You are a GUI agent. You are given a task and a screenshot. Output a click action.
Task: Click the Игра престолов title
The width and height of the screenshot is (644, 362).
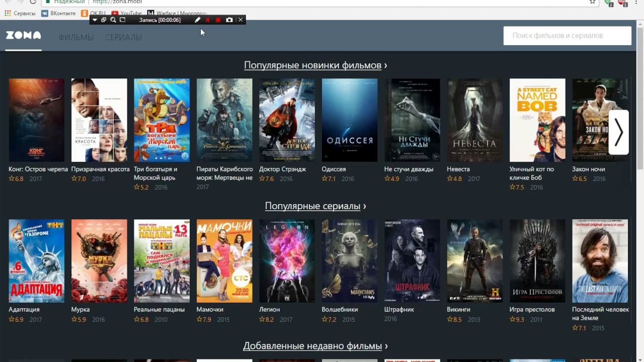(532, 310)
